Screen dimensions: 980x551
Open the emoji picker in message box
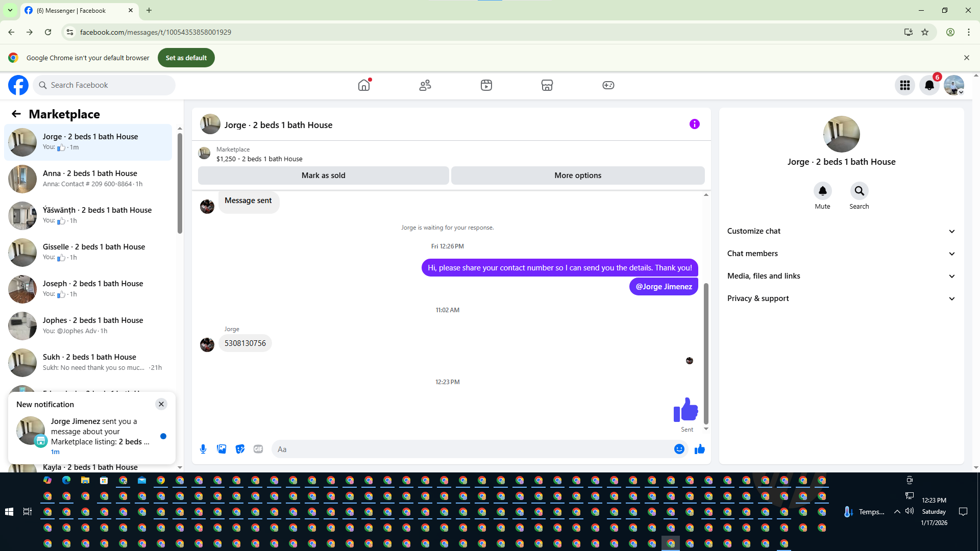(679, 449)
